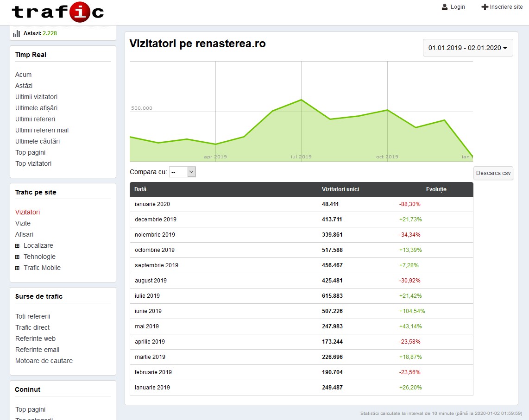This screenshot has width=529, height=420.
Task: Click the bar chart icon beside Astazi
Action: pyautogui.click(x=17, y=33)
